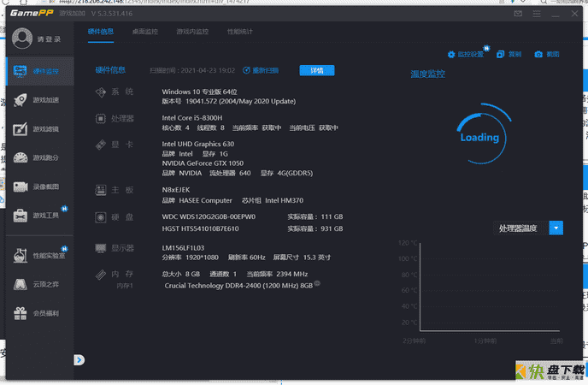Switch to the 桌面监控 tab

145,32
